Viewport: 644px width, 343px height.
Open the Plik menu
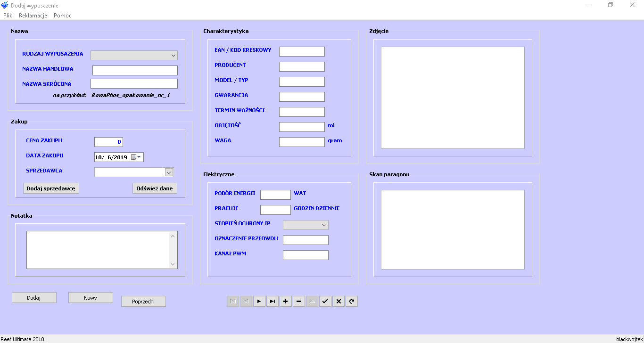tap(8, 16)
